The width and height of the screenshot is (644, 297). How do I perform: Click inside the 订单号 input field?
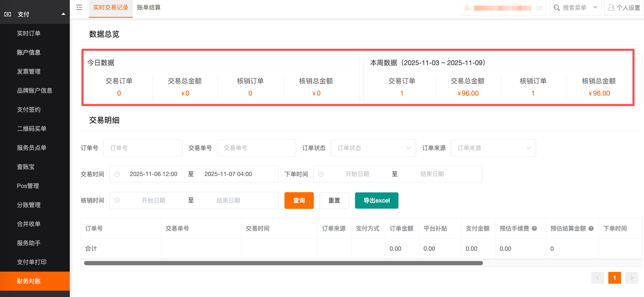point(143,148)
